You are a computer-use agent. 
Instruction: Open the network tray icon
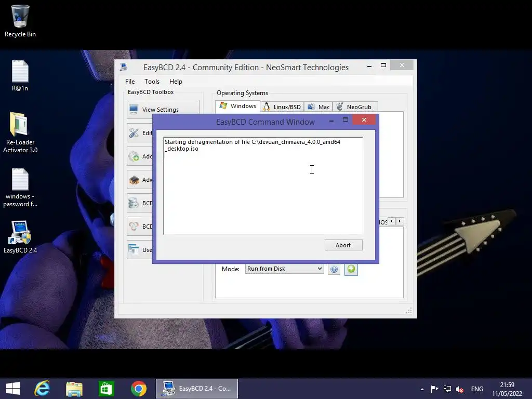(447, 389)
